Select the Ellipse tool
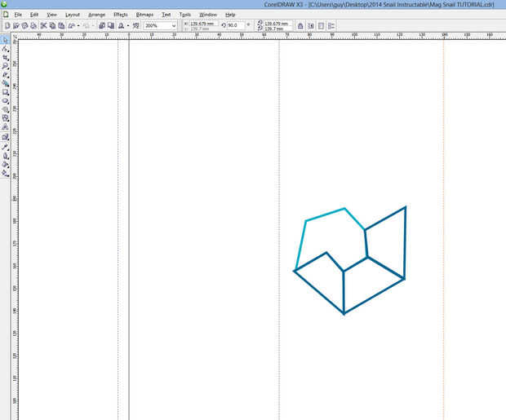The width and height of the screenshot is (506, 420). tap(5, 101)
